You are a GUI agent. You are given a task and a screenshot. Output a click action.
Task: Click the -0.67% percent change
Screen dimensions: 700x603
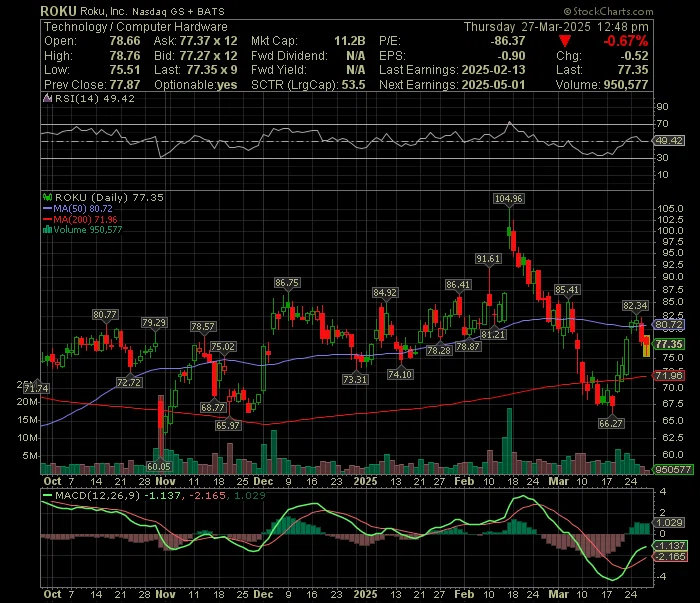pyautogui.click(x=626, y=42)
